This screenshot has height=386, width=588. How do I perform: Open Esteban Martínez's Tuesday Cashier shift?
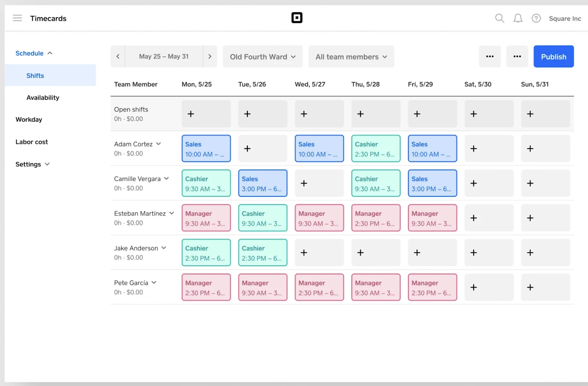(x=263, y=218)
